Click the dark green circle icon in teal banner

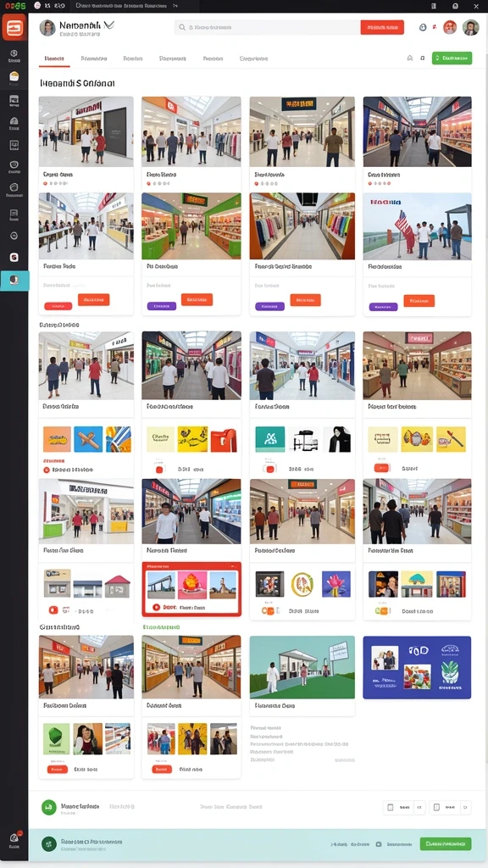(48, 844)
